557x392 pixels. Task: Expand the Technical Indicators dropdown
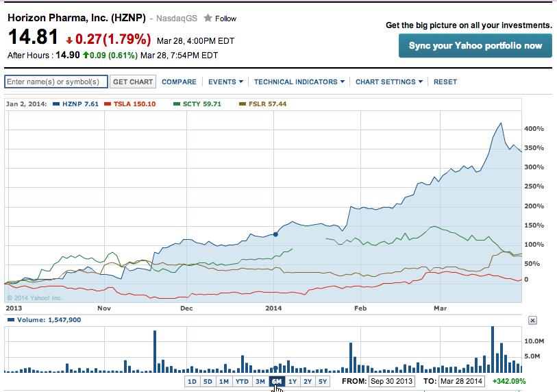pos(299,82)
